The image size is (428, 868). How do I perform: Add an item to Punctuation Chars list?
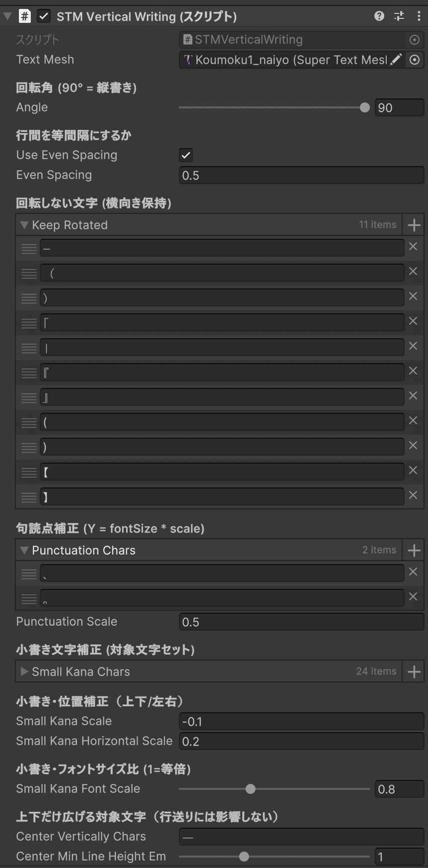coord(413,550)
